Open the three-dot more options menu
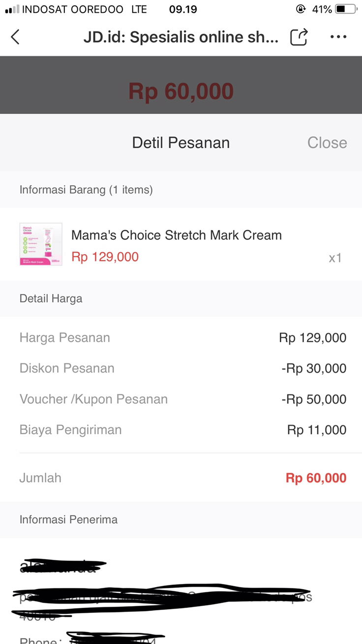This screenshot has width=362, height=644. (x=338, y=37)
